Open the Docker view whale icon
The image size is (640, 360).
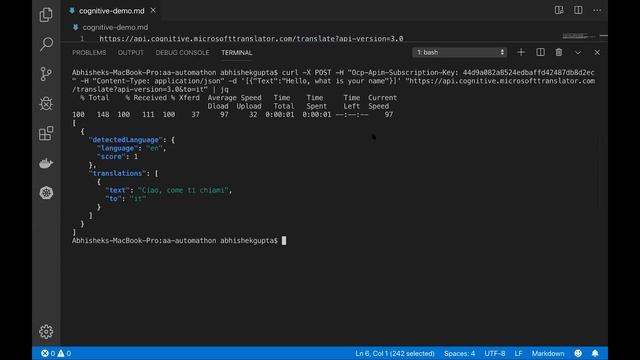click(46, 163)
